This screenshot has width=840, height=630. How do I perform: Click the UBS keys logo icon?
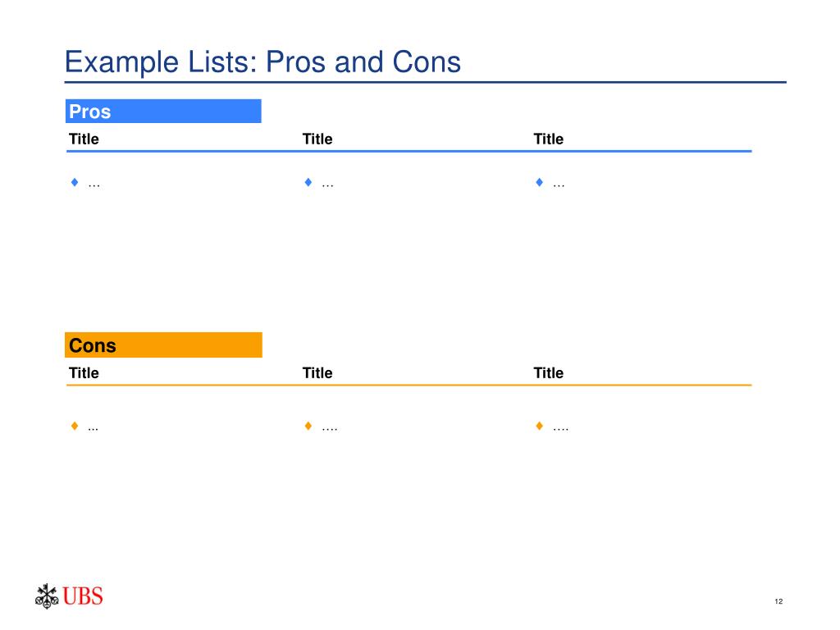47,596
